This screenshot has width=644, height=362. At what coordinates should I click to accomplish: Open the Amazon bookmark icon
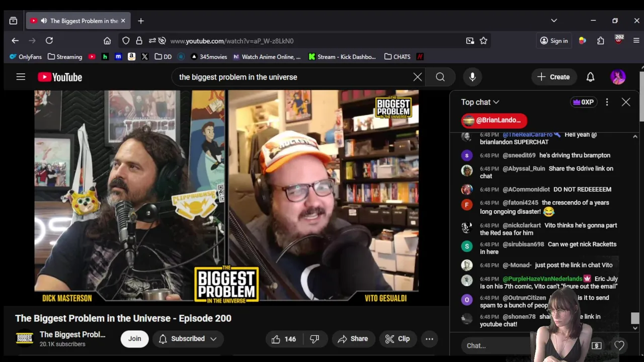[131, 57]
